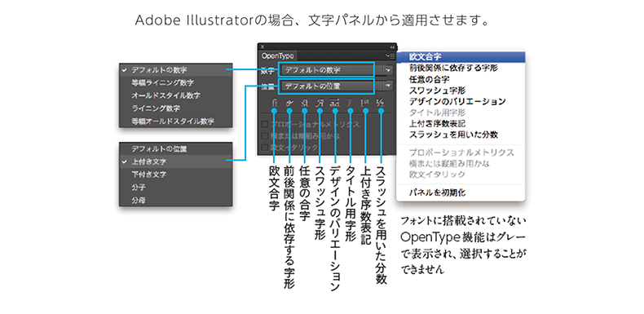Image resolution: width=644 pixels, height=314 pixels.
Task: Check the プロポーショナルメトリクス checkbox
Action: pyautogui.click(x=265, y=124)
